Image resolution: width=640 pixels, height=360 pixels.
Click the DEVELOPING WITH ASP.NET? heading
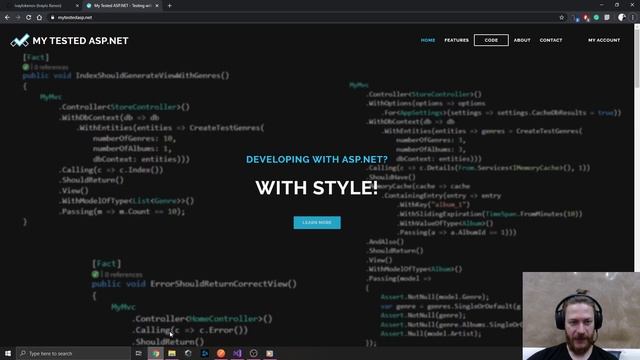[x=317, y=159]
